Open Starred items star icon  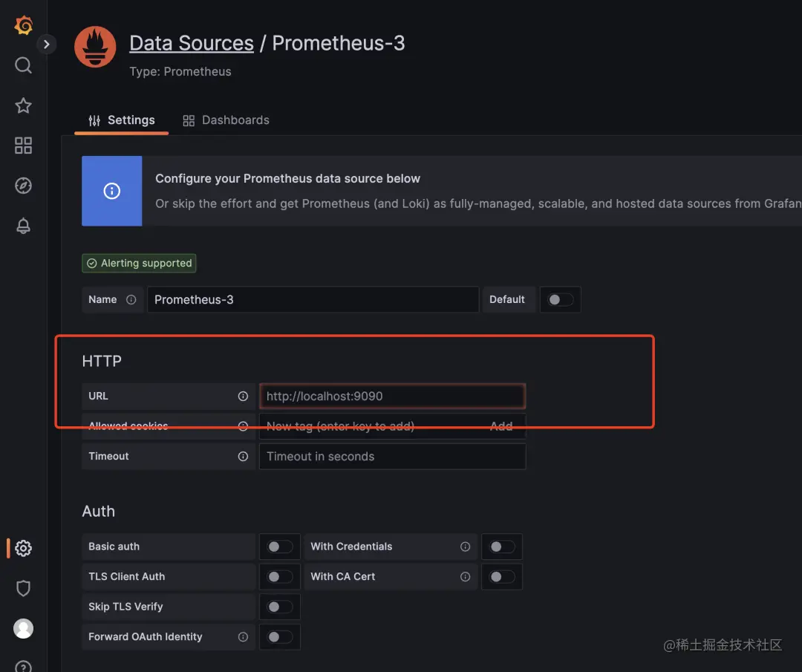pos(24,105)
